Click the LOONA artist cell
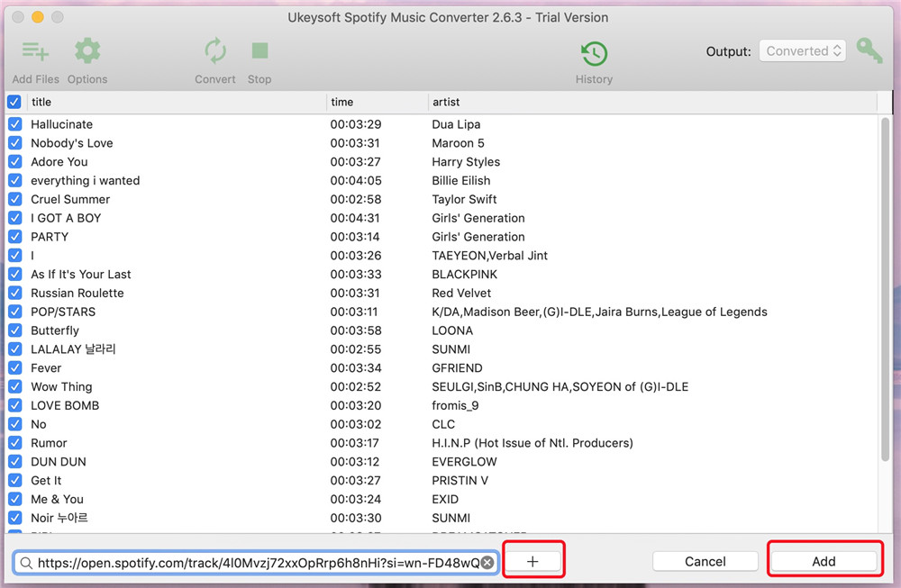Viewport: 901px width, 588px height. pyautogui.click(x=452, y=330)
